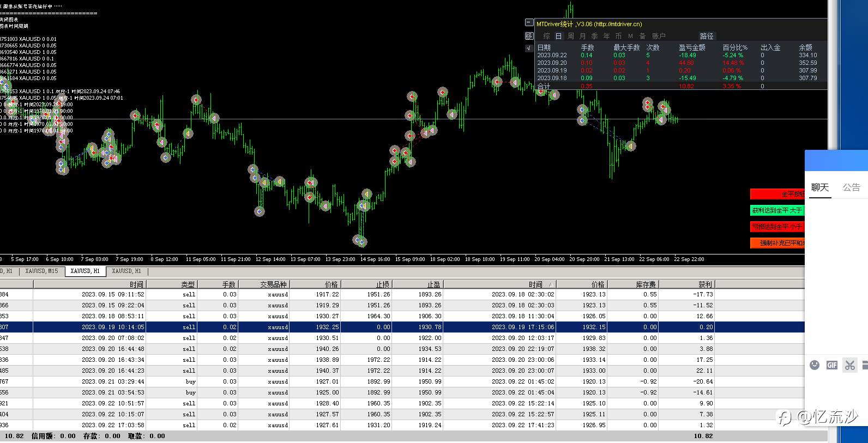This screenshot has height=443, width=868.
Task: Click the 22 Sep 22:00 time axis label
Action: pos(689,259)
